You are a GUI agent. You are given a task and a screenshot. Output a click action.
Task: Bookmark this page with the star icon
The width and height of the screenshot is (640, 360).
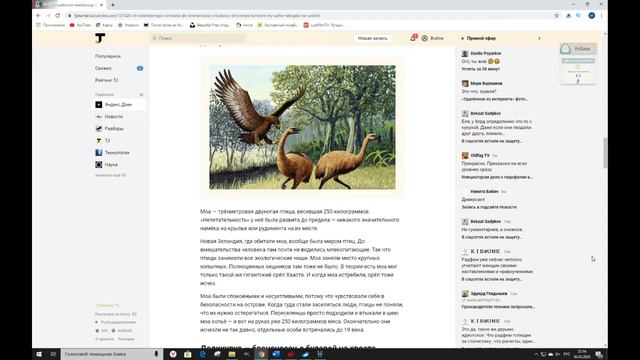(x=556, y=16)
